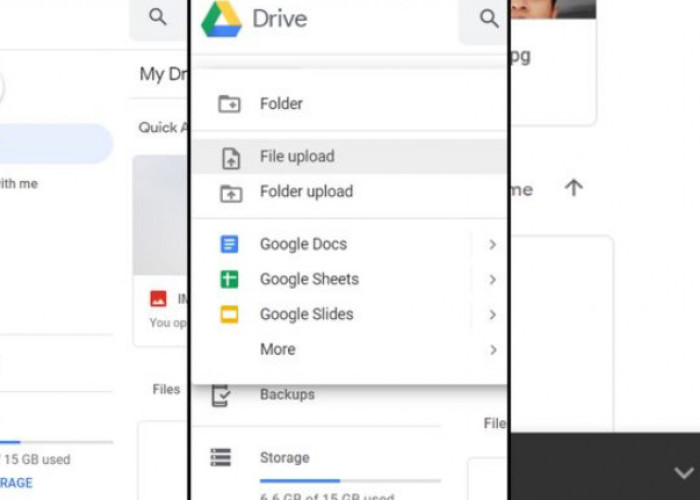Click the My Drive heading
700x500 pixels.
tap(163, 74)
